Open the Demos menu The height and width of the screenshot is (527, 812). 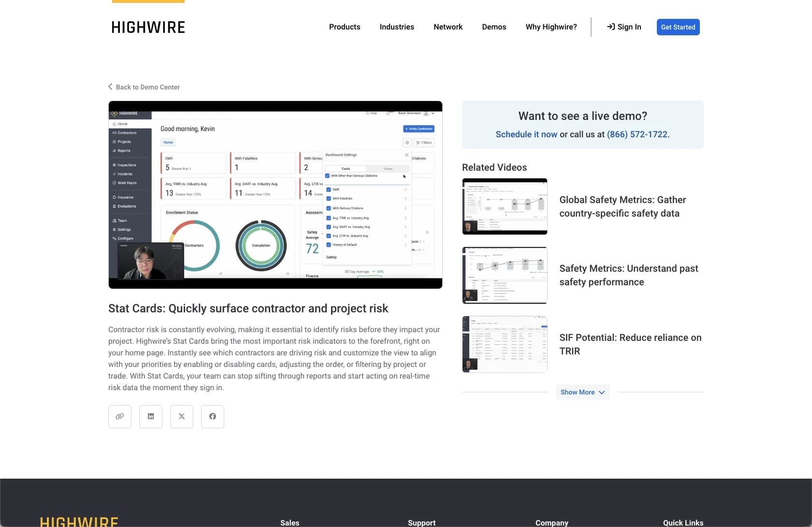[x=494, y=27]
